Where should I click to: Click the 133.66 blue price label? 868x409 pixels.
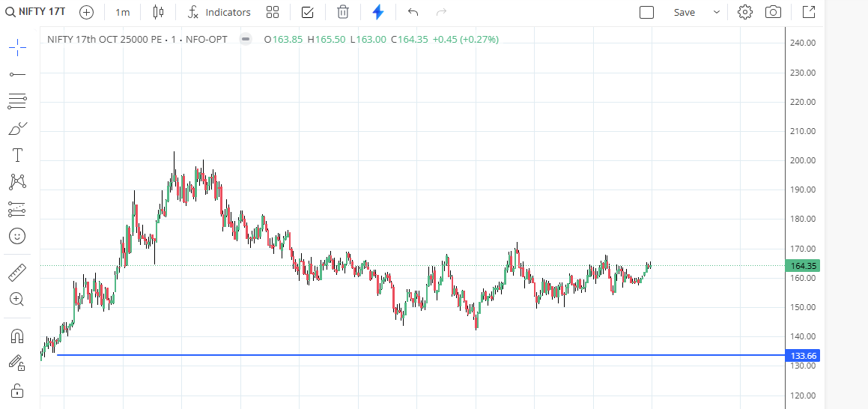point(802,356)
